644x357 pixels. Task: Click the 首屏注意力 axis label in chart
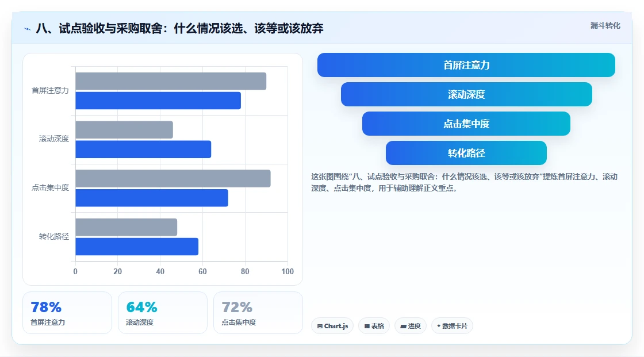coord(50,90)
